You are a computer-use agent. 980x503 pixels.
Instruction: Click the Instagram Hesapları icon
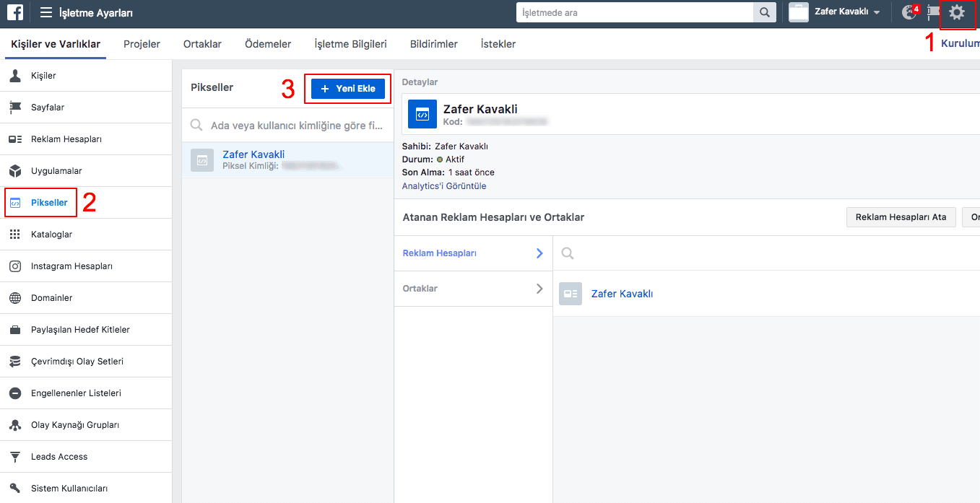tap(15, 266)
